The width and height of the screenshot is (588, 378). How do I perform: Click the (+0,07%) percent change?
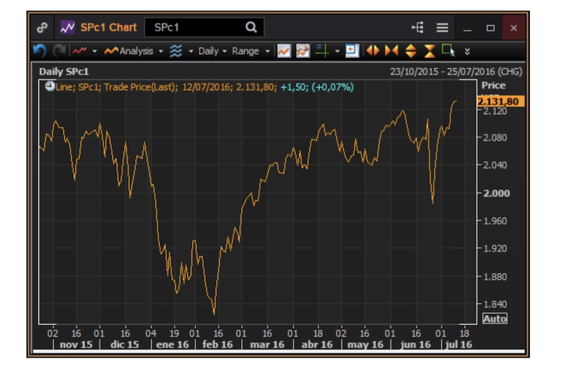coord(333,87)
